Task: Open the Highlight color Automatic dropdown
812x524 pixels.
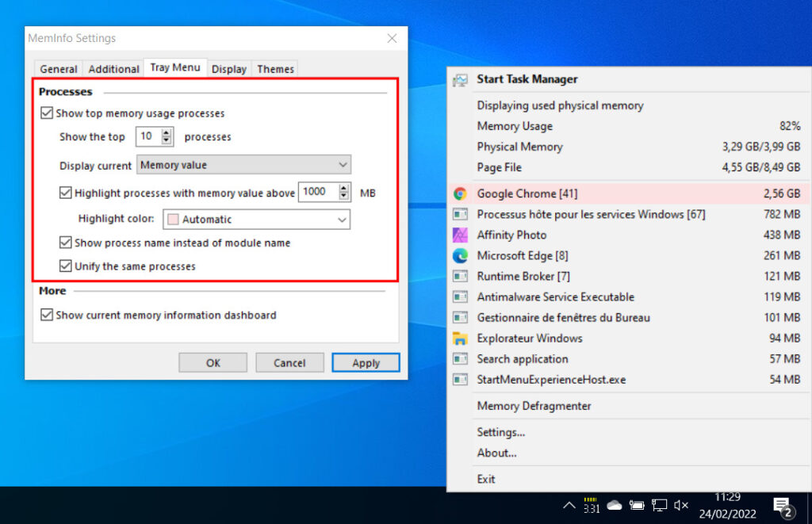Action: pyautogui.click(x=256, y=219)
